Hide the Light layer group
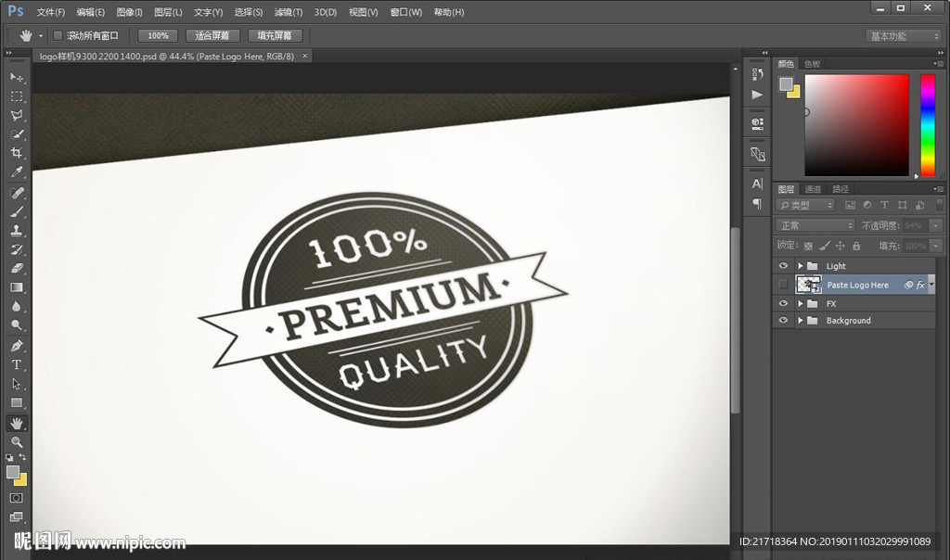Screen dimensions: 950x560 coord(783,266)
